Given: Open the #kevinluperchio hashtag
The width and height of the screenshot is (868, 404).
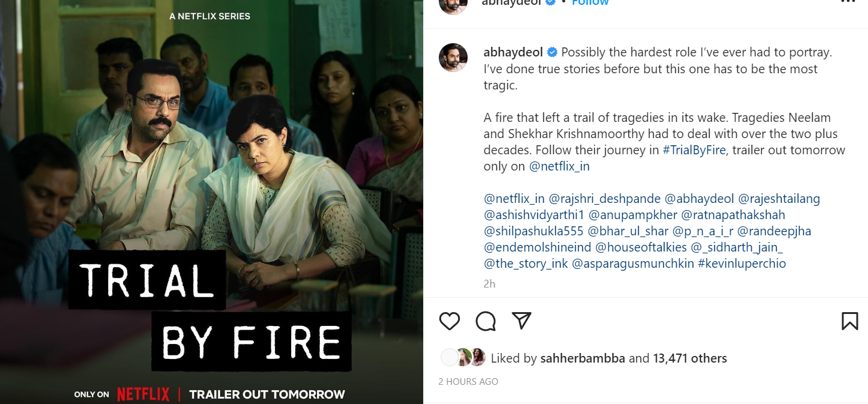Looking at the screenshot, I should pyautogui.click(x=741, y=263).
